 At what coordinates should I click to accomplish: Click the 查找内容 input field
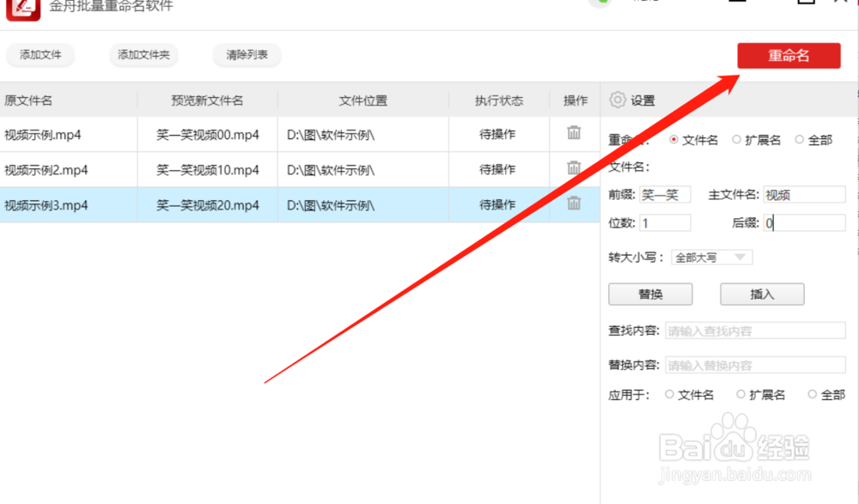coord(755,330)
